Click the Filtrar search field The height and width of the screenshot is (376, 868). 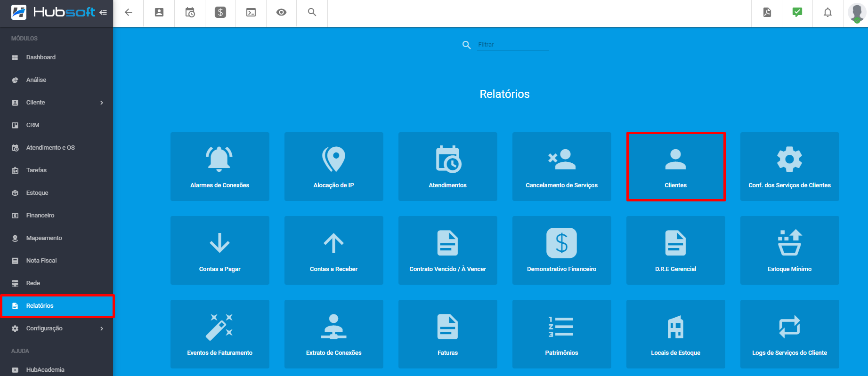[x=513, y=45]
